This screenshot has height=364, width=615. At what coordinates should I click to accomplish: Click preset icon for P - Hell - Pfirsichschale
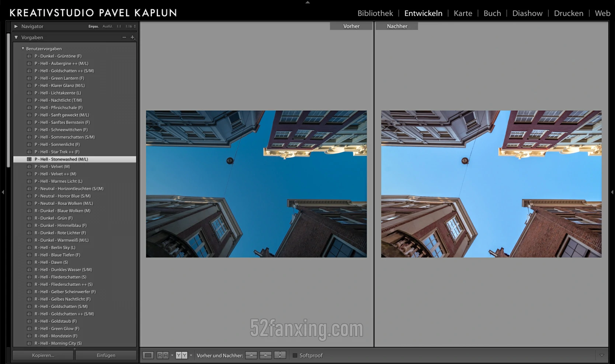[29, 108]
